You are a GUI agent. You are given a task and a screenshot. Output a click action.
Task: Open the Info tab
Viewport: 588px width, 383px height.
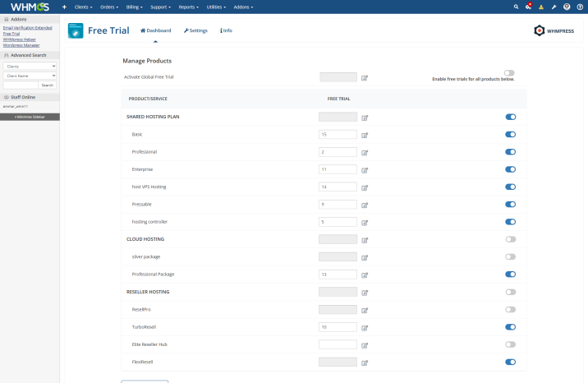pyautogui.click(x=226, y=30)
